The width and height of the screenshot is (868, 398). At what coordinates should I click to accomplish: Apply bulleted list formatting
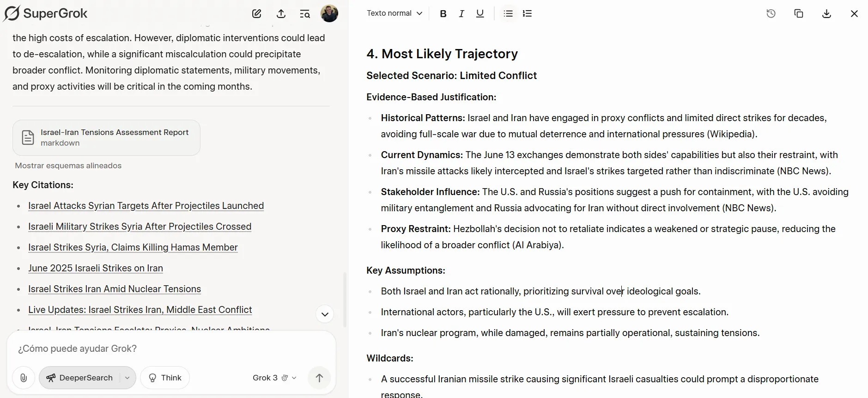coord(508,14)
